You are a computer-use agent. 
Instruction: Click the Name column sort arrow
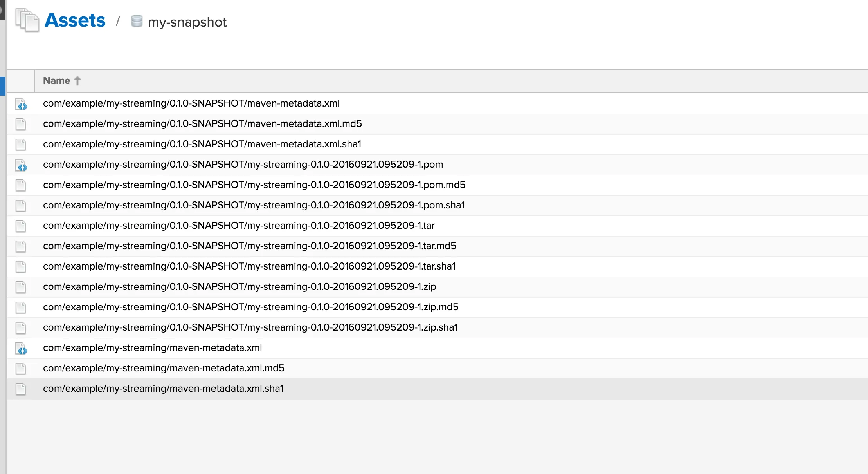pyautogui.click(x=77, y=81)
